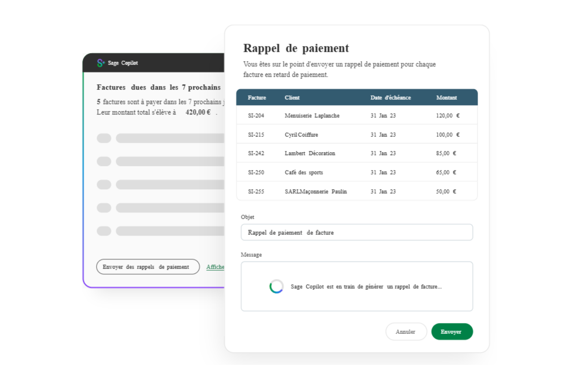Screen dimensions: 588x381
Task: Select invoice SI-242
Action: [256, 153]
